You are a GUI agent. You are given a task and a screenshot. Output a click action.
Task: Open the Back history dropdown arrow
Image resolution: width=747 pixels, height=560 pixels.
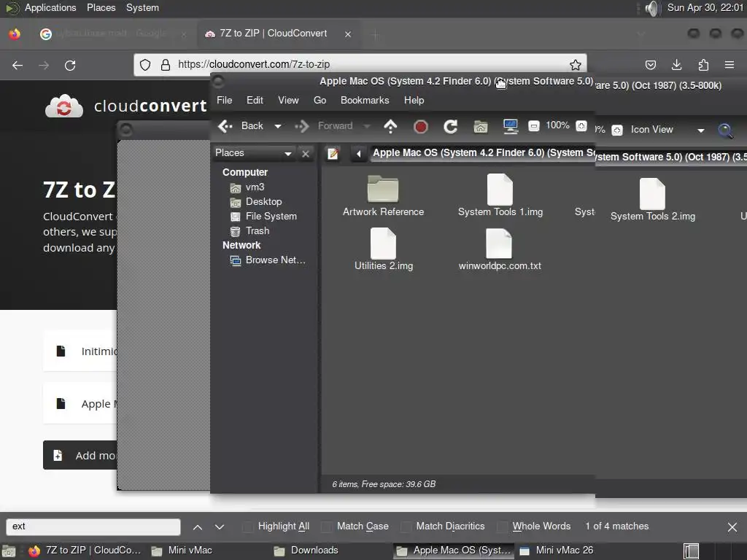[278, 126]
